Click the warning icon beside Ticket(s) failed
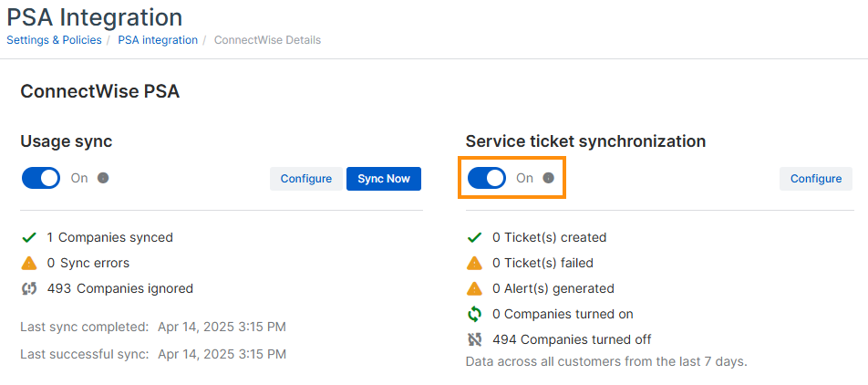This screenshot has height=385, width=868. (x=474, y=263)
